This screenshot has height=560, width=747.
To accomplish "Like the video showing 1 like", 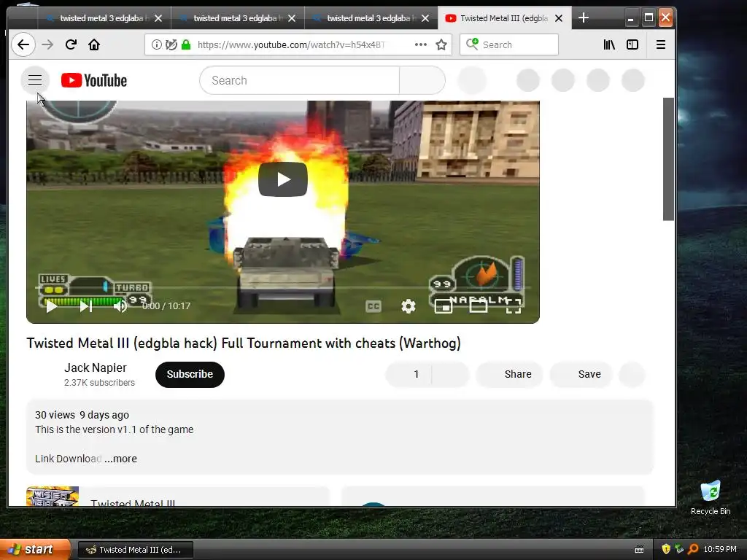I will pyautogui.click(x=409, y=374).
